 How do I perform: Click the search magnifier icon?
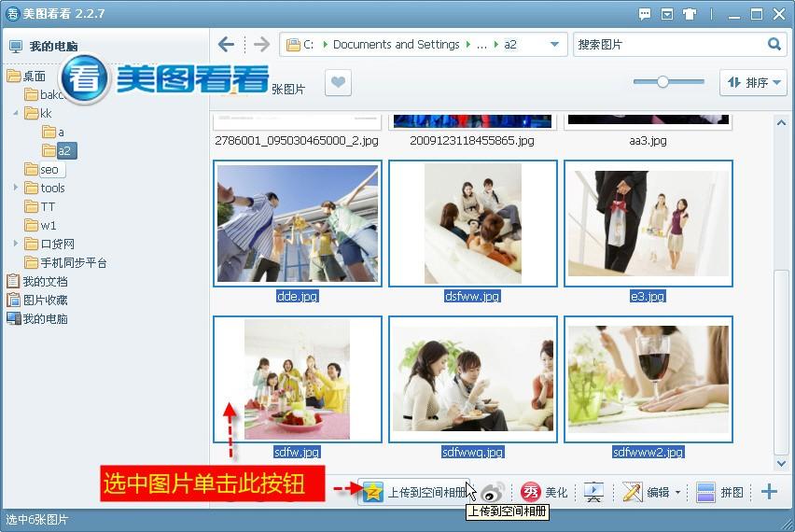[774, 44]
